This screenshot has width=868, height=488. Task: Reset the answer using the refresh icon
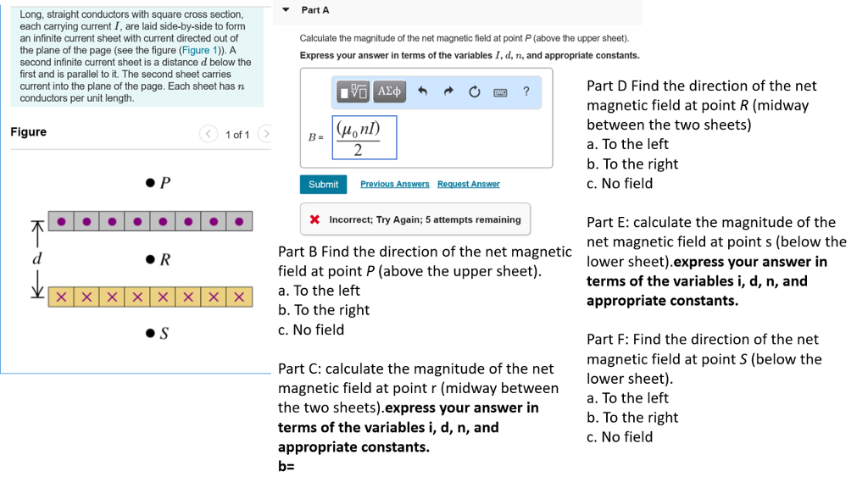[x=475, y=91]
